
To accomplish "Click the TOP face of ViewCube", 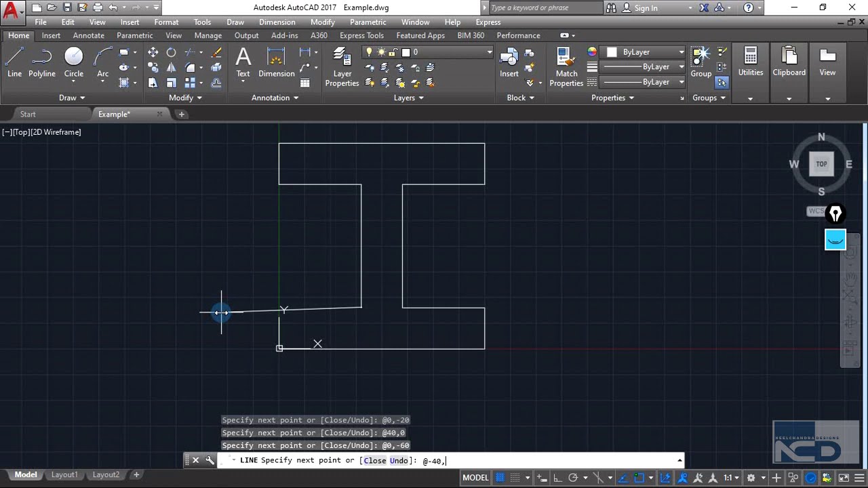I will point(821,164).
